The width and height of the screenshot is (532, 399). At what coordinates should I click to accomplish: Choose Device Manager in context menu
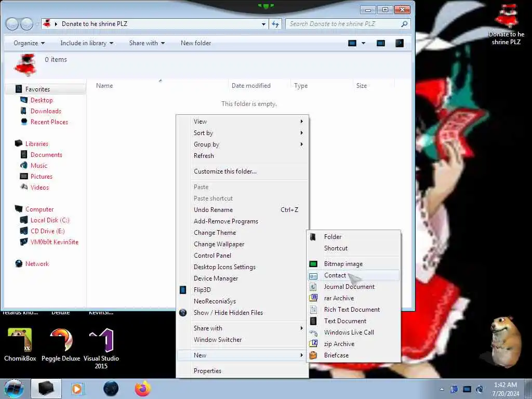click(x=242, y=278)
